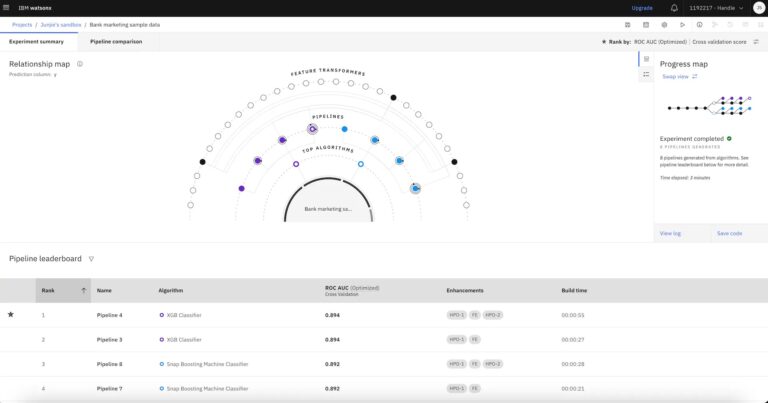Click the Algorithm column header
The height and width of the screenshot is (403, 768).
pos(170,290)
